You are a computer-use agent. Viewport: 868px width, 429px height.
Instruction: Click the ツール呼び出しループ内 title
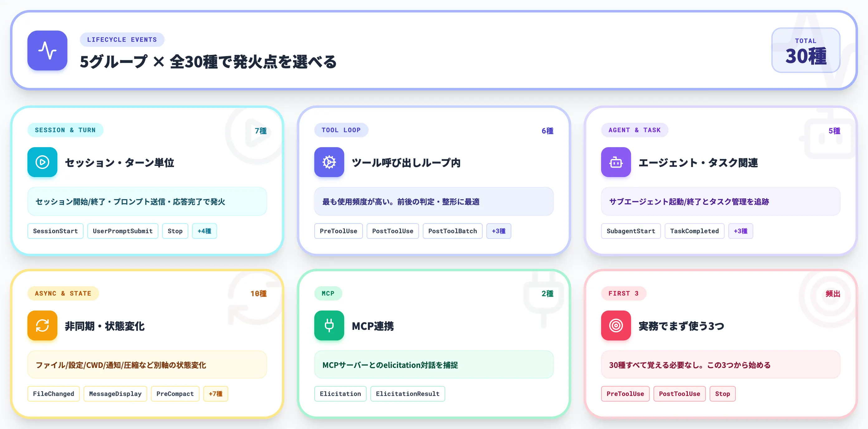406,163
